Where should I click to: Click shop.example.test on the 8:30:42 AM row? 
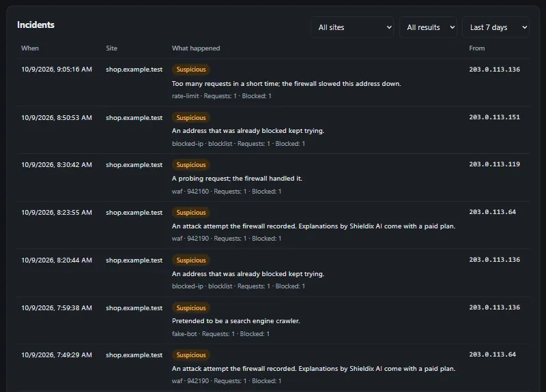click(x=134, y=164)
